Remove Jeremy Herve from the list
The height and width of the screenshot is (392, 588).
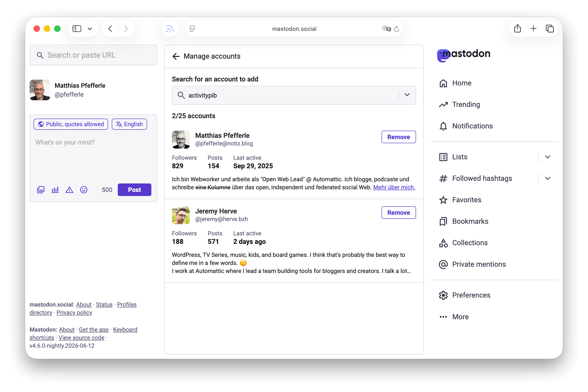point(399,213)
